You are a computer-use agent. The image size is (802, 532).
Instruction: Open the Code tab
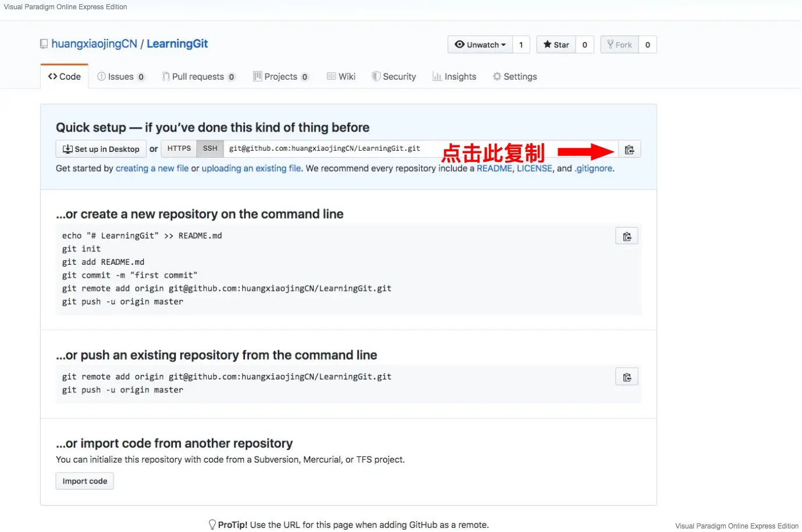pos(65,77)
